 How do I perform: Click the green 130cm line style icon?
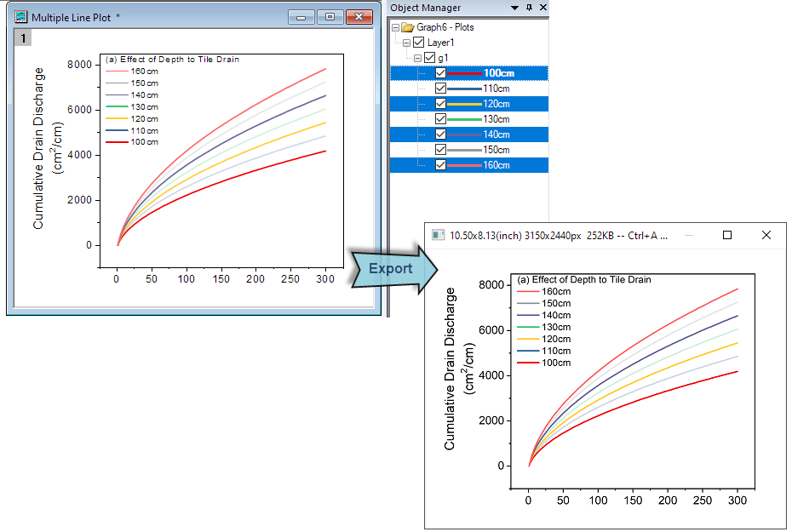[x=463, y=118]
